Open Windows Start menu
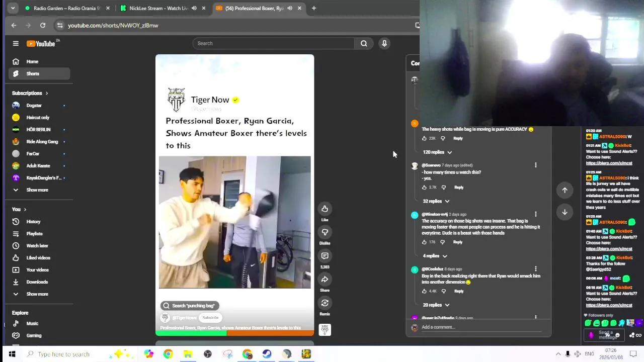 click(12, 354)
